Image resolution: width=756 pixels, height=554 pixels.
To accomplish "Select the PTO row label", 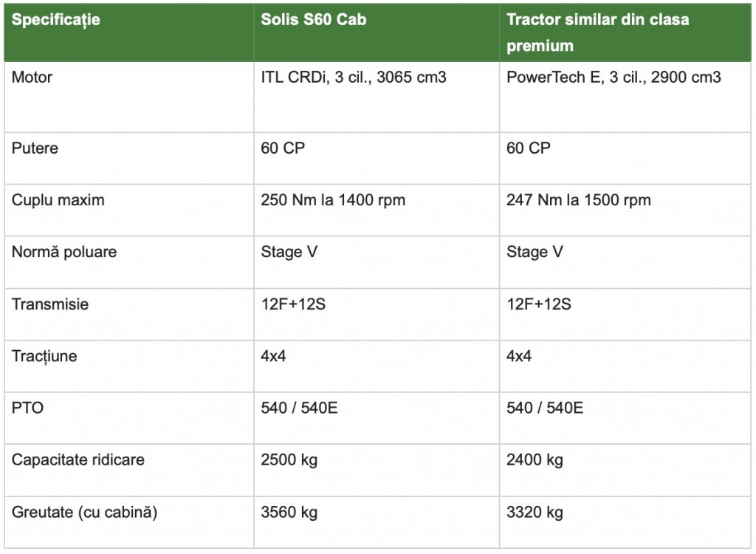I will [x=27, y=408].
